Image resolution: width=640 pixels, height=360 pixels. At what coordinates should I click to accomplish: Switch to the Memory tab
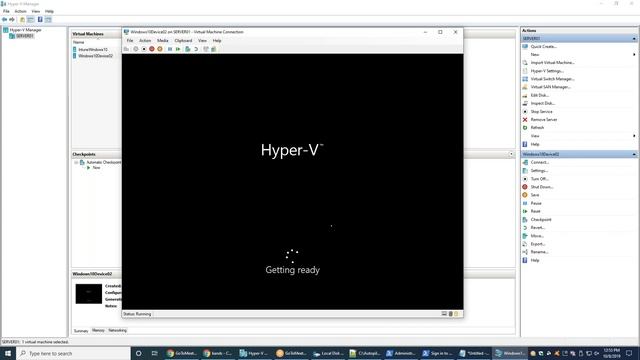pos(98,330)
